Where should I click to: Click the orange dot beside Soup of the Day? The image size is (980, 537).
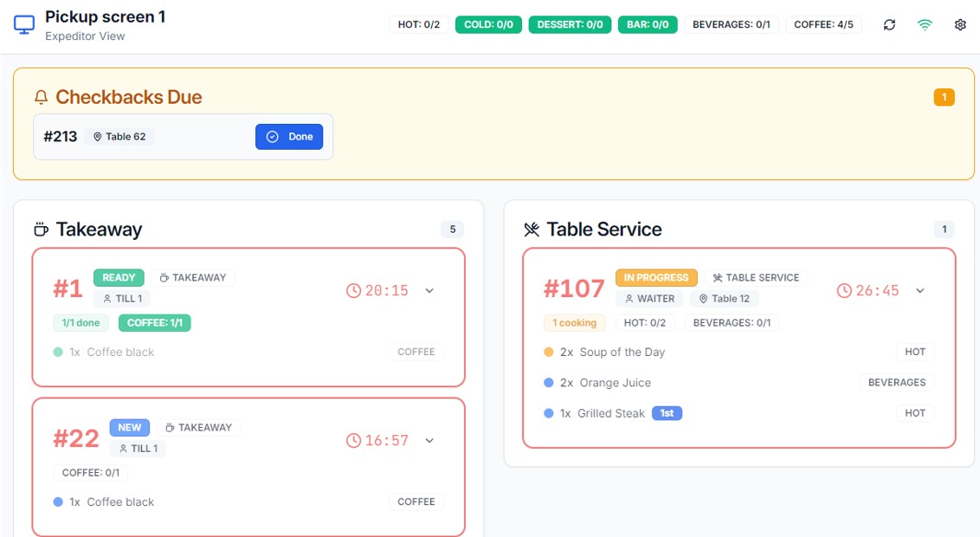tap(549, 353)
